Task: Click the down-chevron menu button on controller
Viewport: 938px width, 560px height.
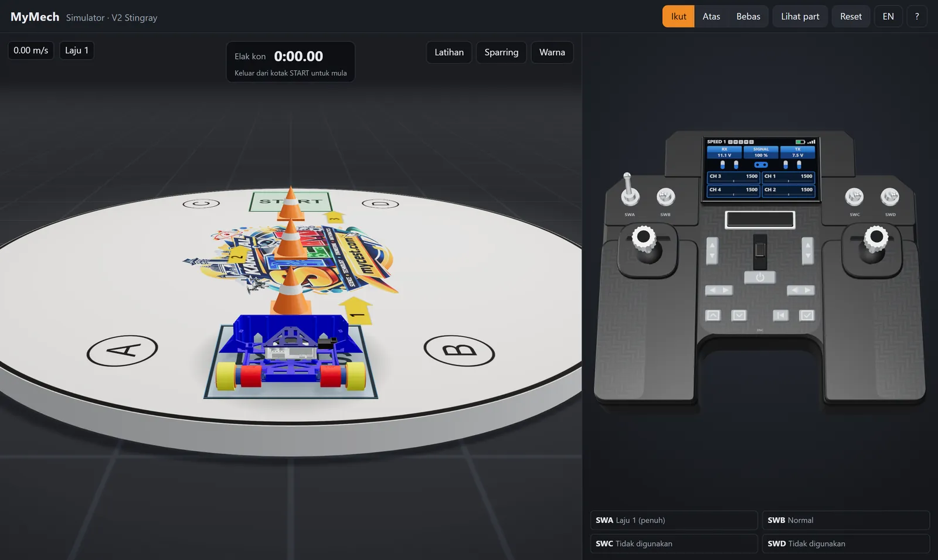Action: point(739,315)
